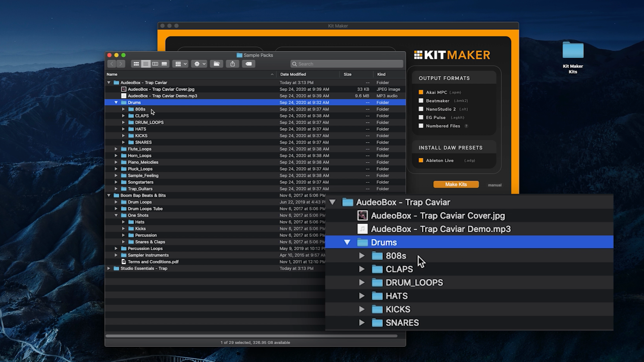This screenshot has width=644, height=362.
Task: Select the Percussion folder under One Shots
Action: point(146,235)
